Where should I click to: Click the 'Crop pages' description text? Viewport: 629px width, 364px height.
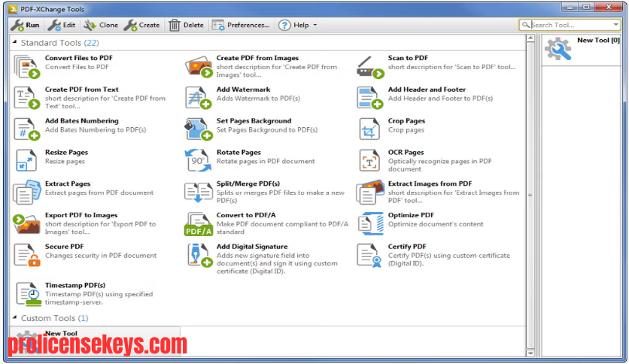[406, 130]
